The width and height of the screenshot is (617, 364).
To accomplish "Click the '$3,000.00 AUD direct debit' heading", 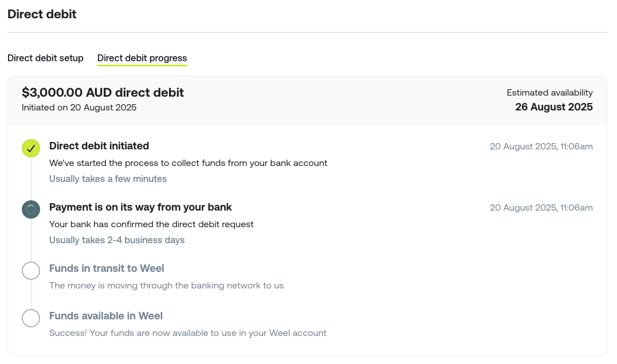I will pyautogui.click(x=103, y=92).
